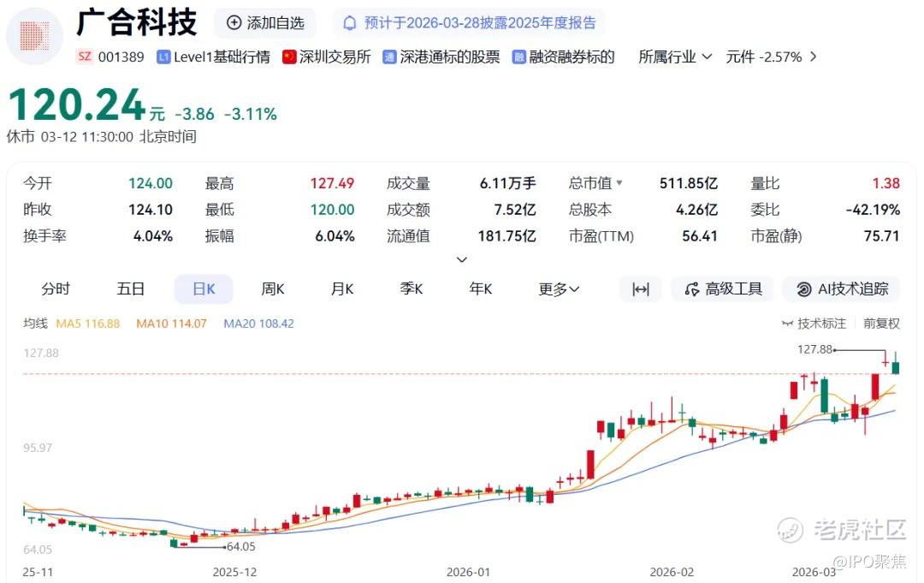Click the MA20 108.42 indicator label
The height and width of the screenshot is (583, 924).
[258, 323]
